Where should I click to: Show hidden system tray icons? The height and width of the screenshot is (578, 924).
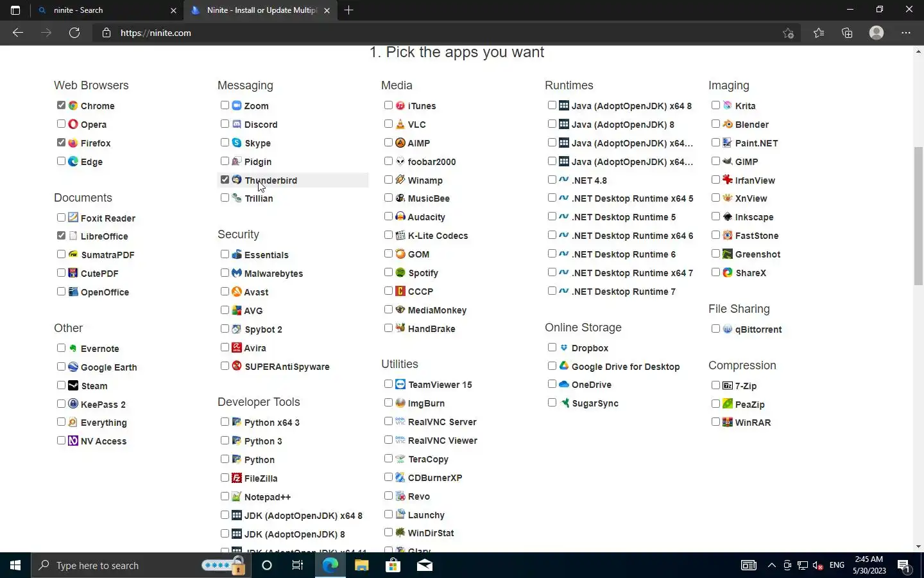coord(772,565)
